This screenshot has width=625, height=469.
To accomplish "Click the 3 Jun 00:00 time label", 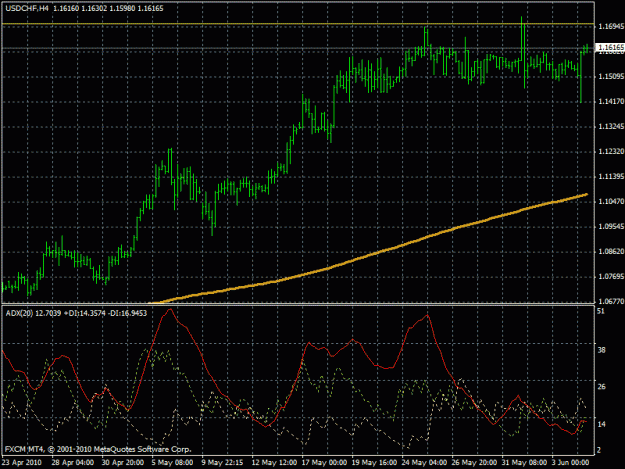I will [571, 463].
